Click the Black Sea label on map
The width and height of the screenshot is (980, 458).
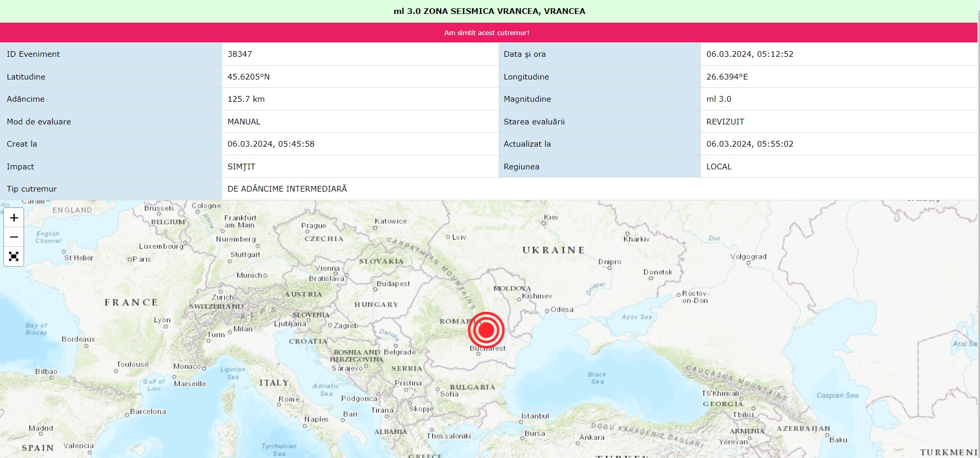tap(597, 378)
